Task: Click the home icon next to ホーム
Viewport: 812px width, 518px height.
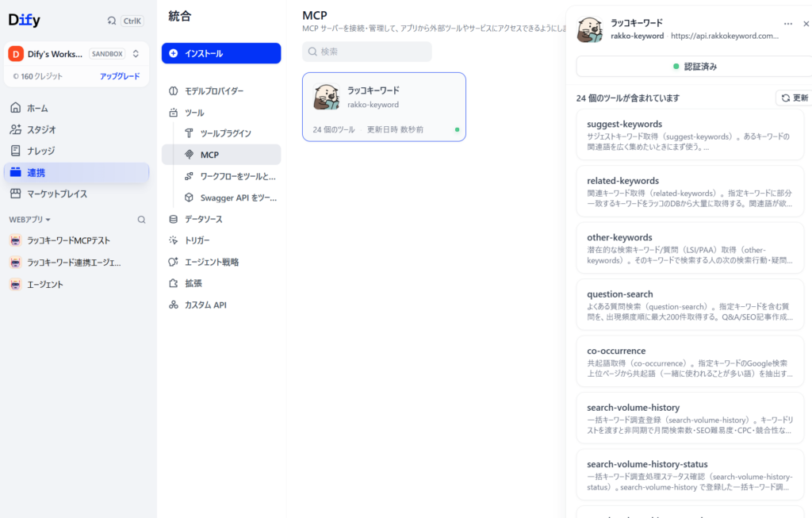Action: [16, 108]
